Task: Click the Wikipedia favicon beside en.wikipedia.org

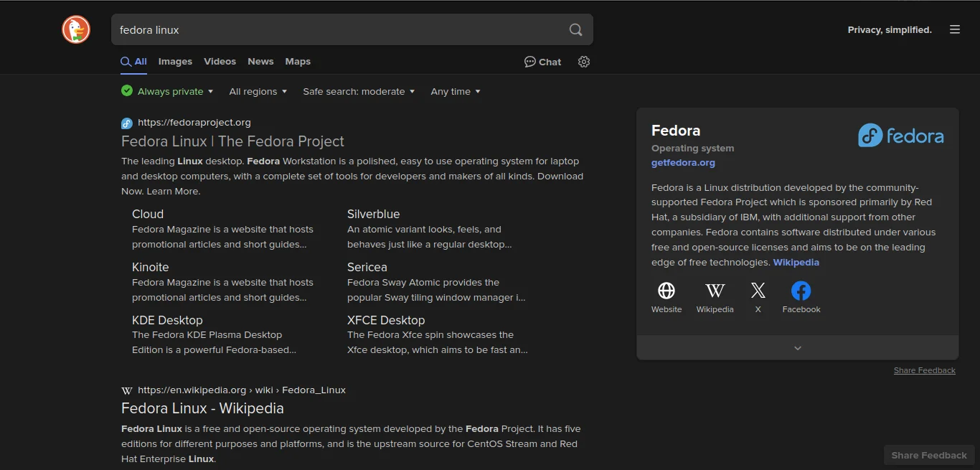Action: [x=127, y=390]
